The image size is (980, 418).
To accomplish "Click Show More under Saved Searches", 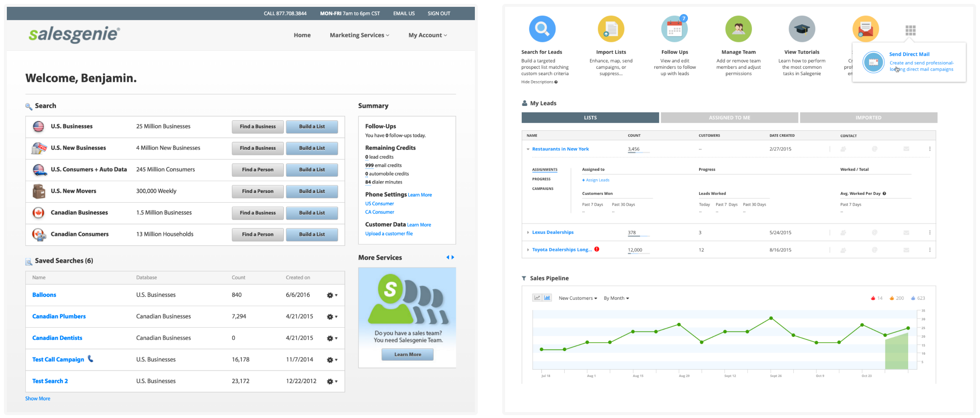I will pos(38,398).
